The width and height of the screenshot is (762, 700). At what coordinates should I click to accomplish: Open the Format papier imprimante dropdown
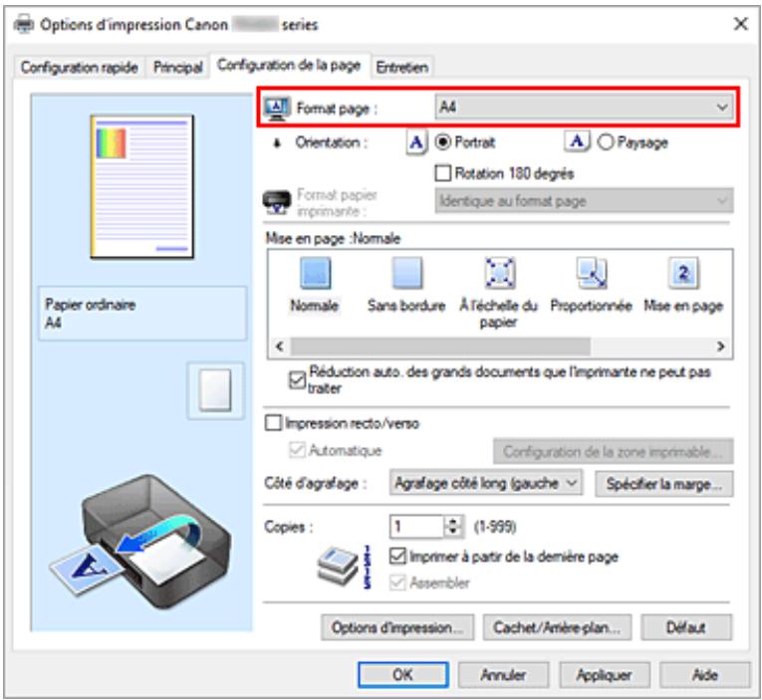coord(584,200)
